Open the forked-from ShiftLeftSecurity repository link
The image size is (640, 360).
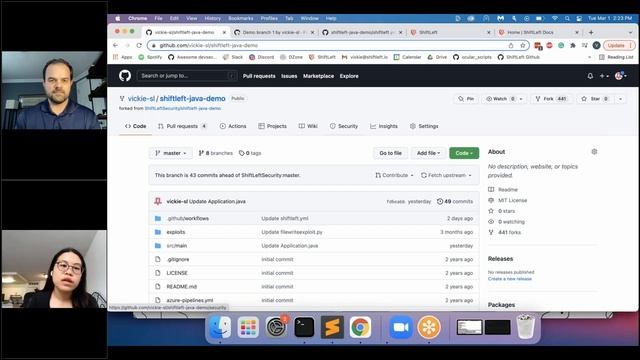(x=182, y=109)
